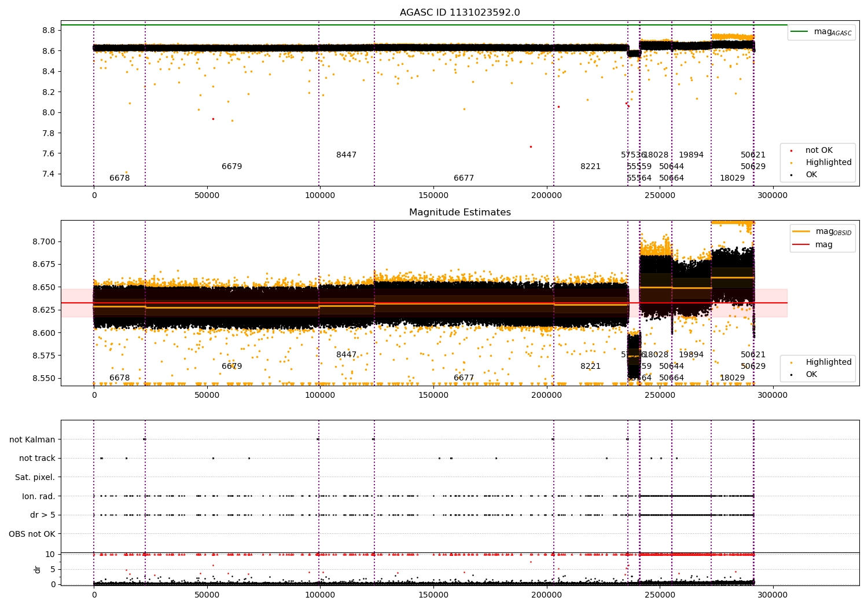Click the 'AGASC ID 1131023592.0' title
Image resolution: width=868 pixels, height=608 pixels.
pos(459,13)
